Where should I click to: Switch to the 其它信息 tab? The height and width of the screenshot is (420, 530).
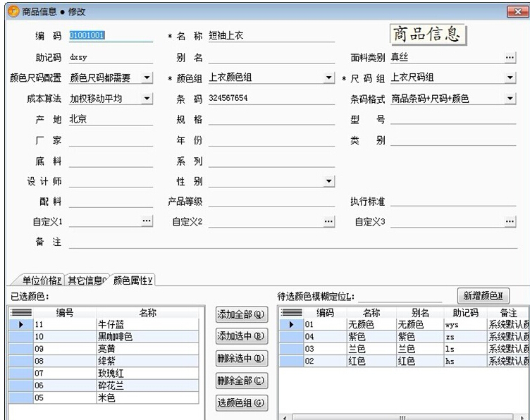(x=87, y=280)
